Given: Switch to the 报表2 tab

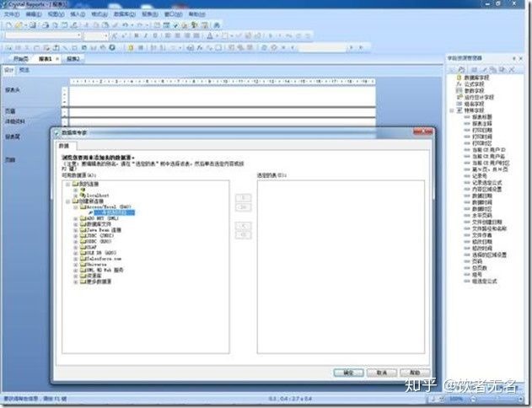Looking at the screenshot, I should [73, 59].
